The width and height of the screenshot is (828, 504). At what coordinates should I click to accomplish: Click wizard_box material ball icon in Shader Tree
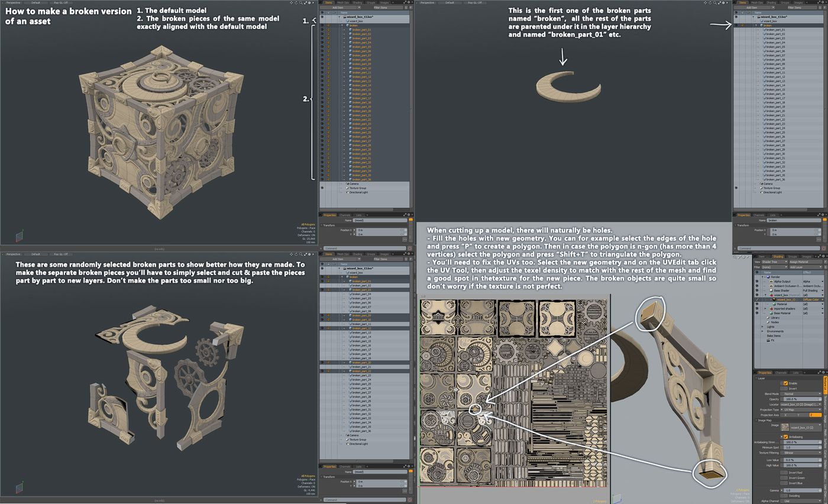[x=771, y=295]
